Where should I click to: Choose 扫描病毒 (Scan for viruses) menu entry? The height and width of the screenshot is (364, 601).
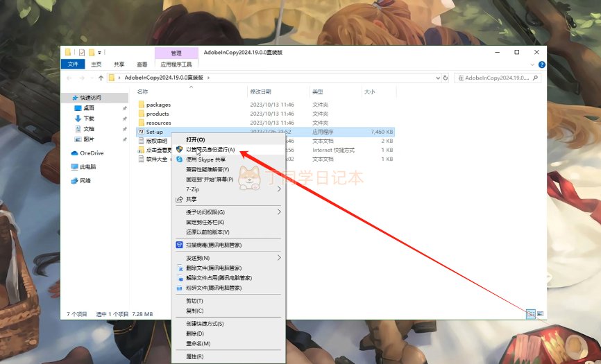click(214, 245)
